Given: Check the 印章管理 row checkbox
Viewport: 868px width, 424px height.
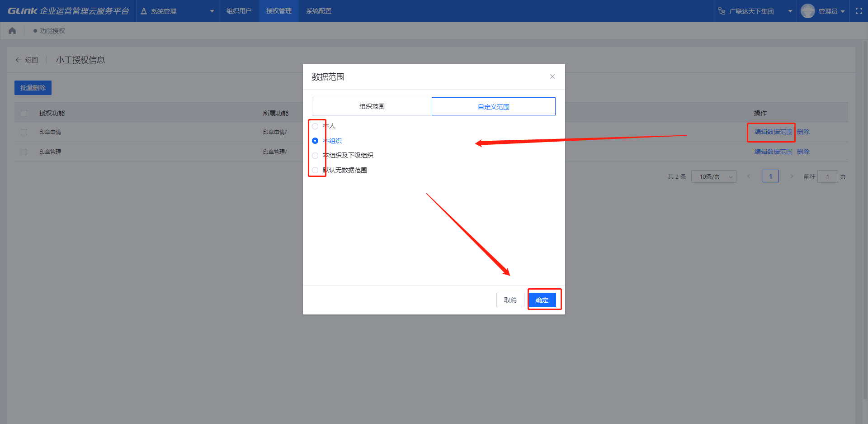Looking at the screenshot, I should [24, 152].
